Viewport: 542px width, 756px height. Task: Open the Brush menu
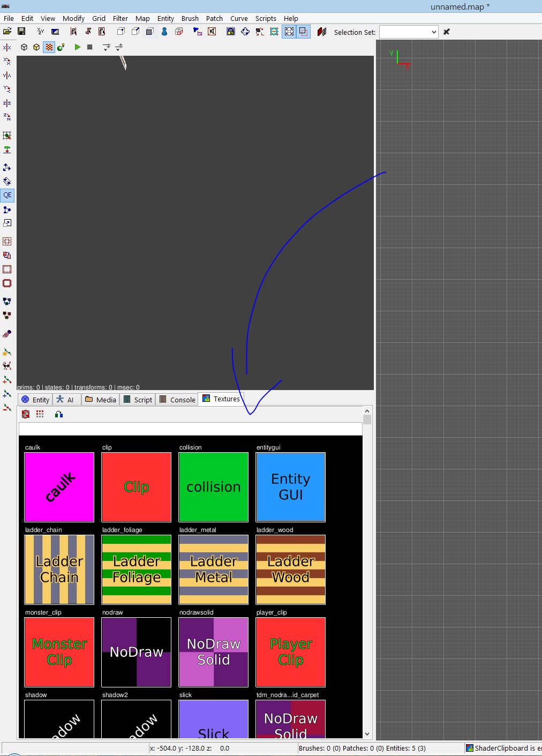click(x=190, y=18)
